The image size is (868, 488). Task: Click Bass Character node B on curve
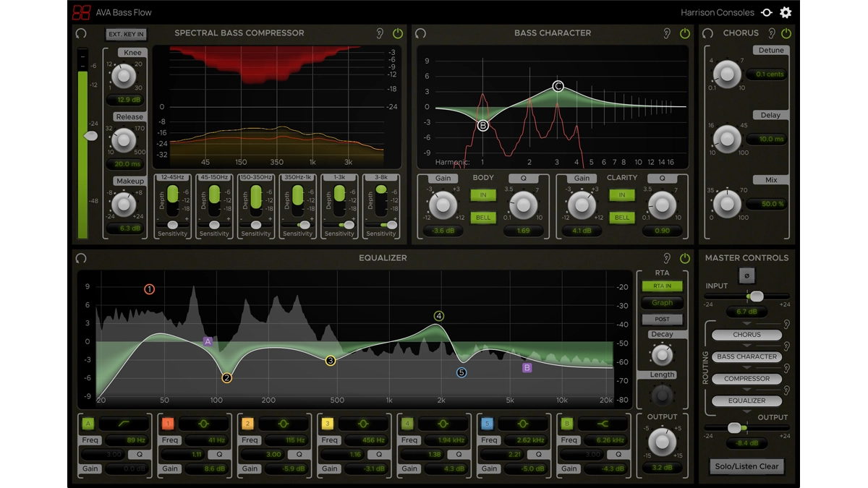tap(482, 125)
